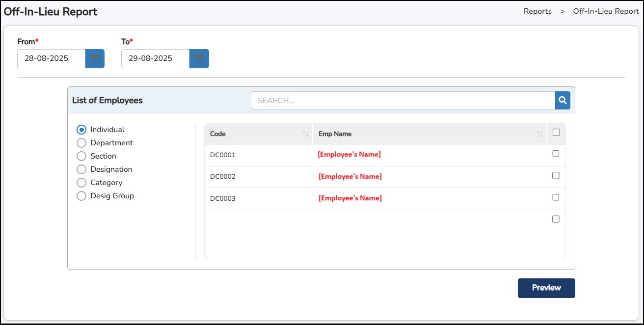644x325 pixels.
Task: Check the box for employee DC0002
Action: point(556,175)
